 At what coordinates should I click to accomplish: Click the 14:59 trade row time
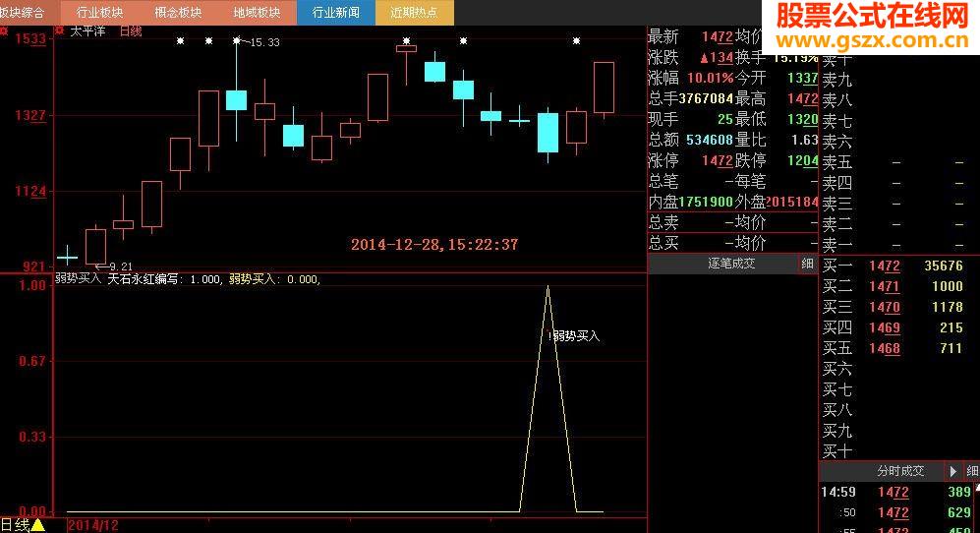click(x=838, y=493)
